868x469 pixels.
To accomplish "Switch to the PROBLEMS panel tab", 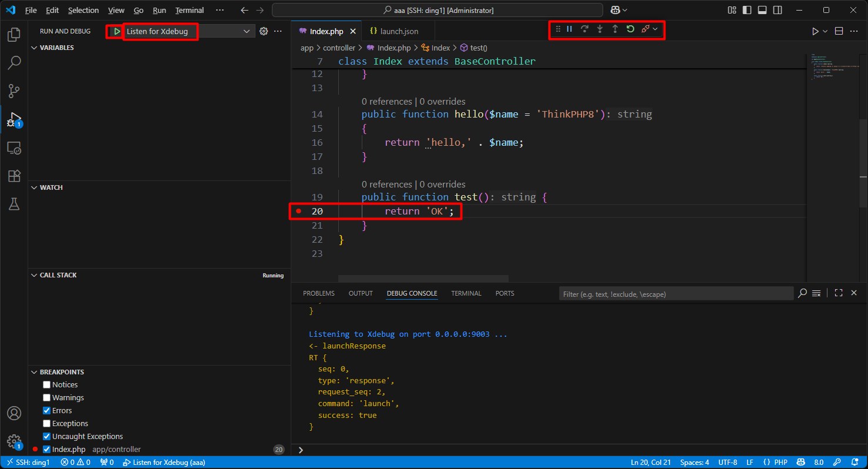I will coord(319,293).
